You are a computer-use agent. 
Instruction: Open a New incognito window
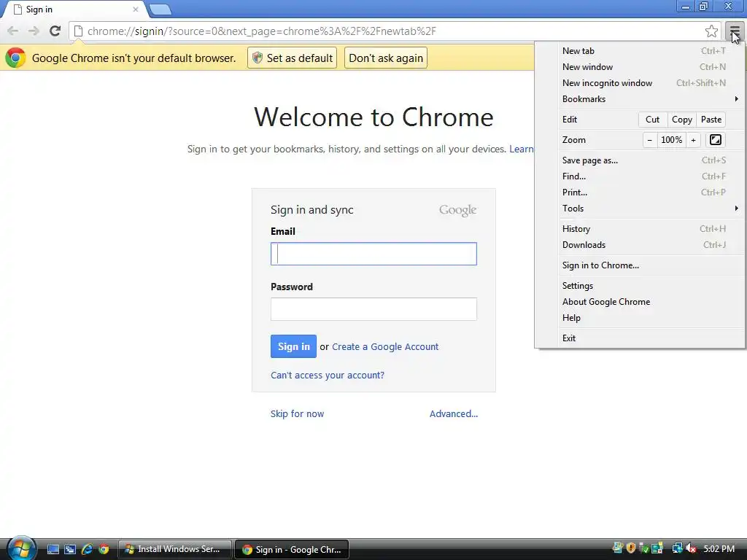650,83
